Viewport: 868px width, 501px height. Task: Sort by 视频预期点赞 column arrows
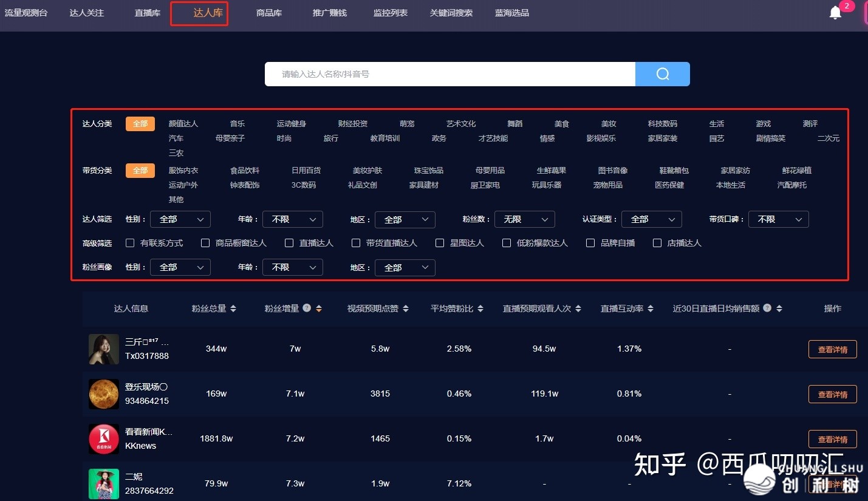pyautogui.click(x=406, y=308)
